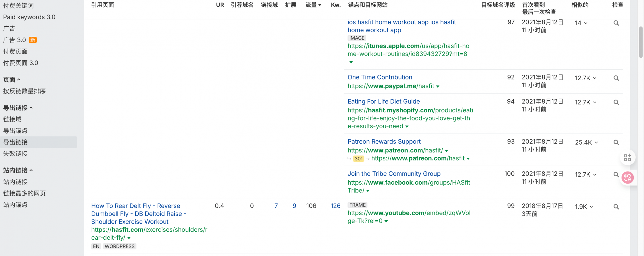Screen dimensions: 644x256
Task: Sort by the Kw. column header
Action: [336, 5]
